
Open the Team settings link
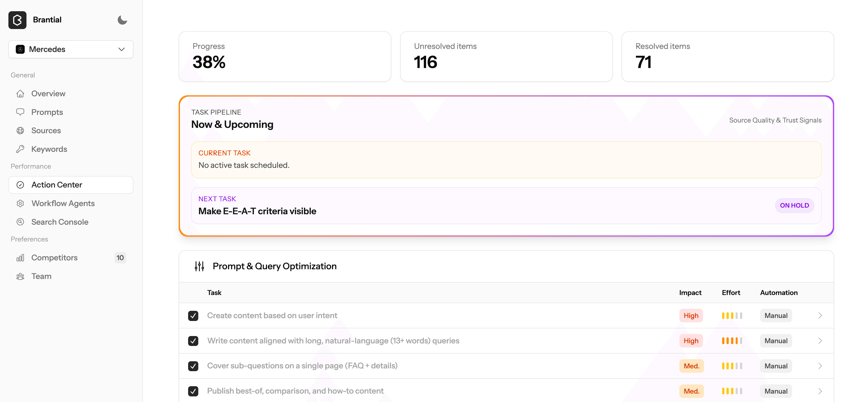point(41,276)
